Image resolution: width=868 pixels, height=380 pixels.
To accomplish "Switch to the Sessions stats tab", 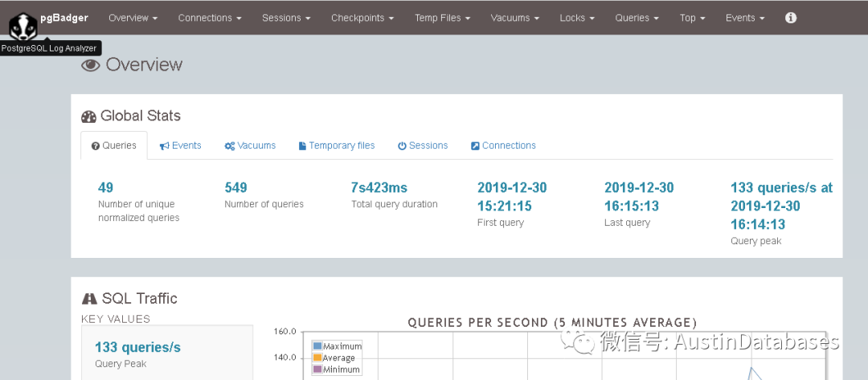I will [423, 145].
